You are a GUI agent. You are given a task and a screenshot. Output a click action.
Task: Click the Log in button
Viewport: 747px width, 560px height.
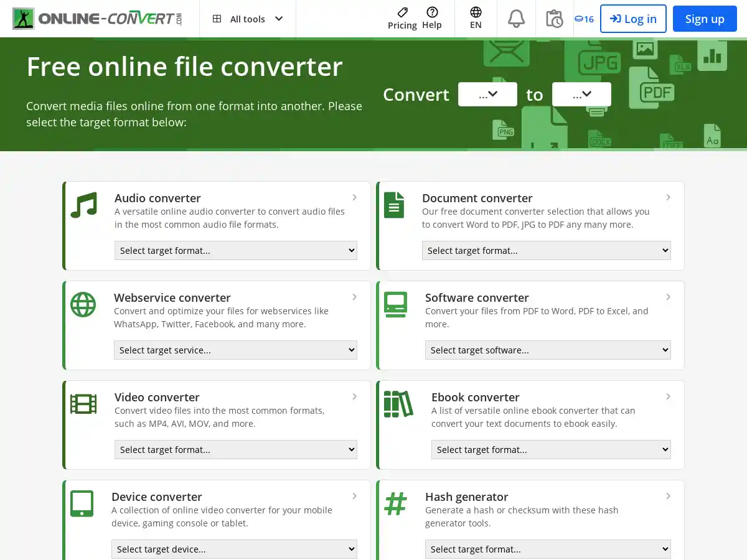633,19
